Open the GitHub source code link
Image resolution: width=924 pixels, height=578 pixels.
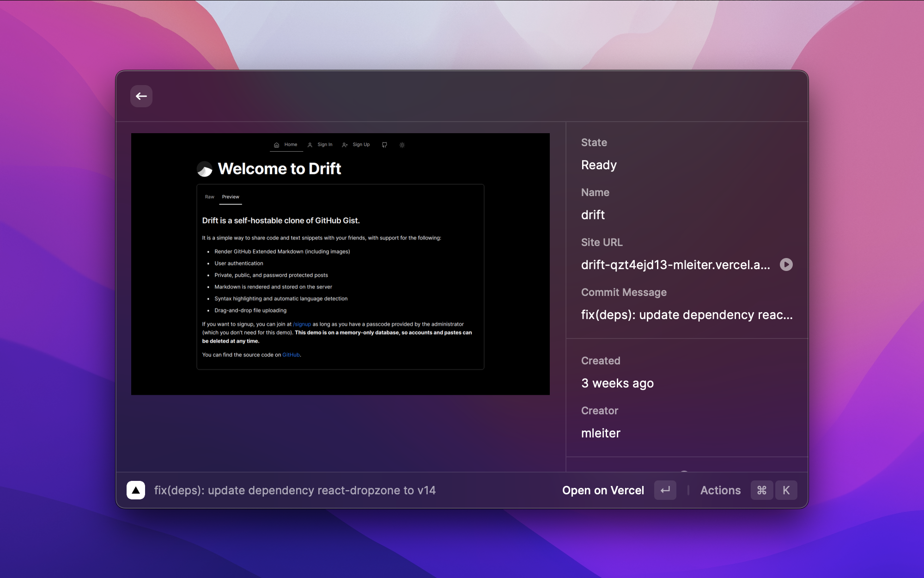click(x=291, y=355)
